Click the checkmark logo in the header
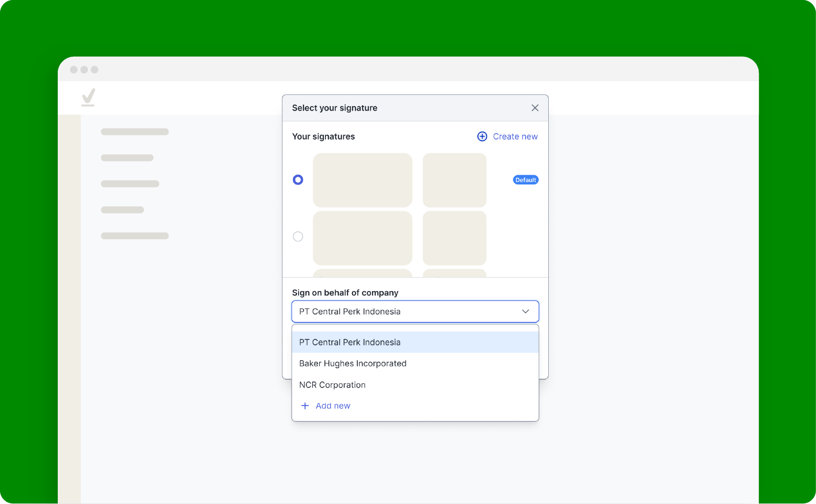 pyautogui.click(x=89, y=97)
